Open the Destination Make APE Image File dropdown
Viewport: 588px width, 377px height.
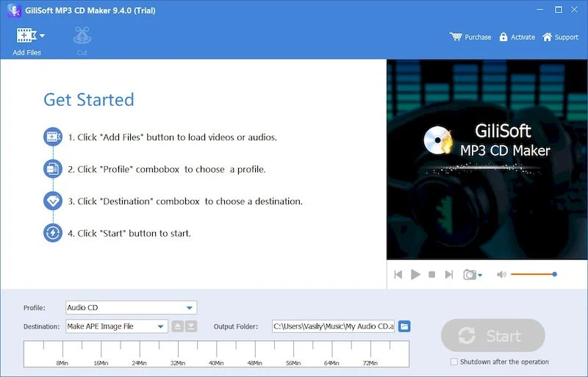(x=116, y=326)
